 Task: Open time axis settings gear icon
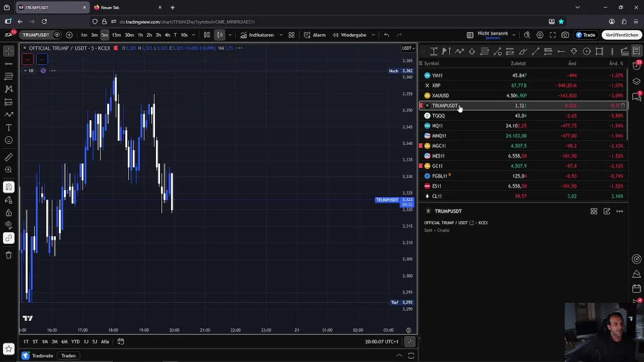[x=409, y=330]
